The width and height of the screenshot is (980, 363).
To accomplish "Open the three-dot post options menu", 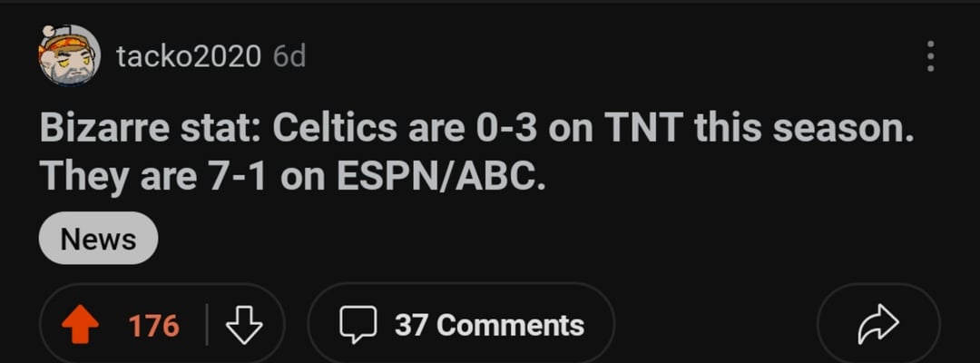I will coord(929,56).
